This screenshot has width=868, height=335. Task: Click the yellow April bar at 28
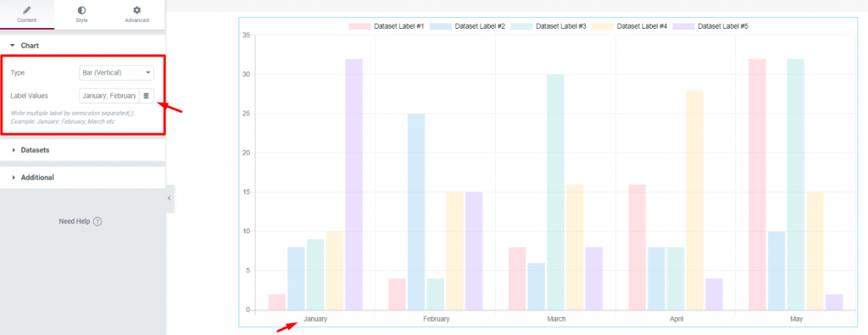coord(695,200)
